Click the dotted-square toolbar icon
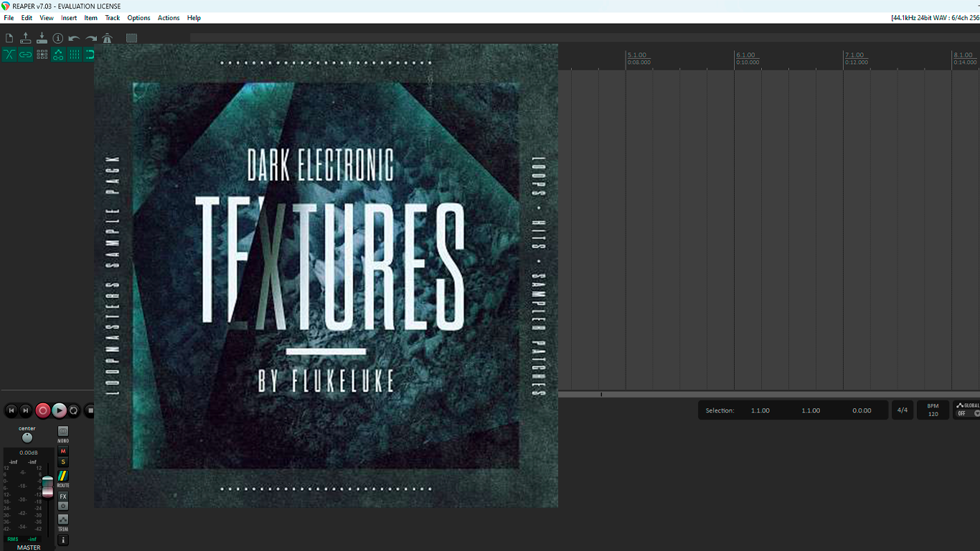 coord(131,38)
